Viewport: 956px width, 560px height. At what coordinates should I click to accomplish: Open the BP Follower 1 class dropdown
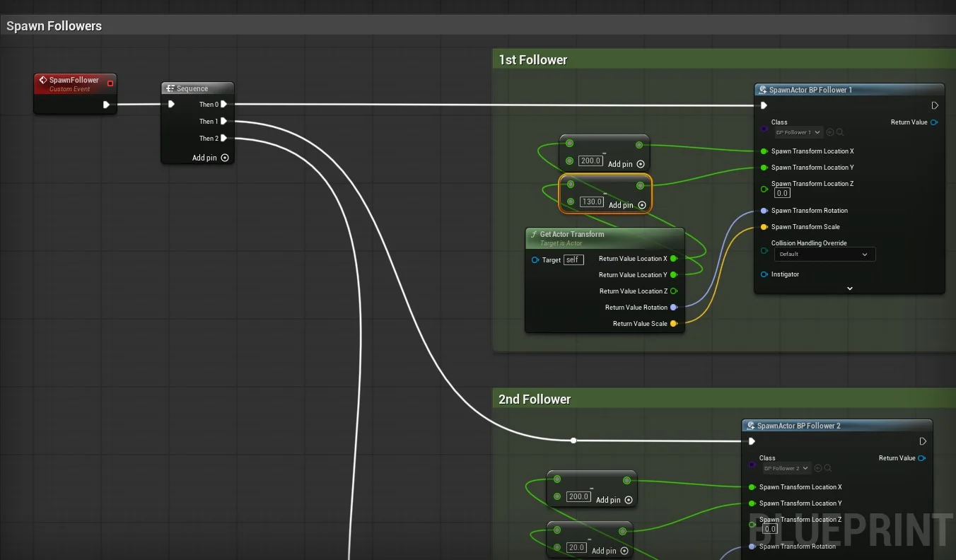coord(798,132)
